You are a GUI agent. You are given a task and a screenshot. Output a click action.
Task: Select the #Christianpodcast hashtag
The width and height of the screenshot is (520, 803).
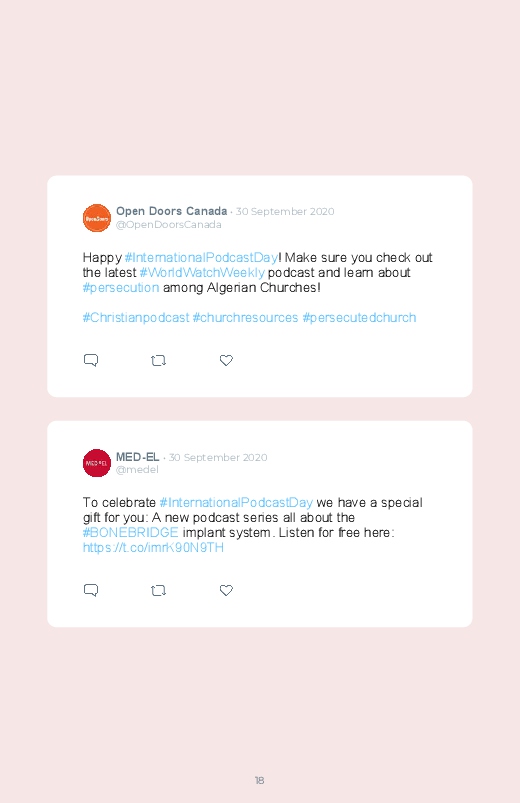136,318
